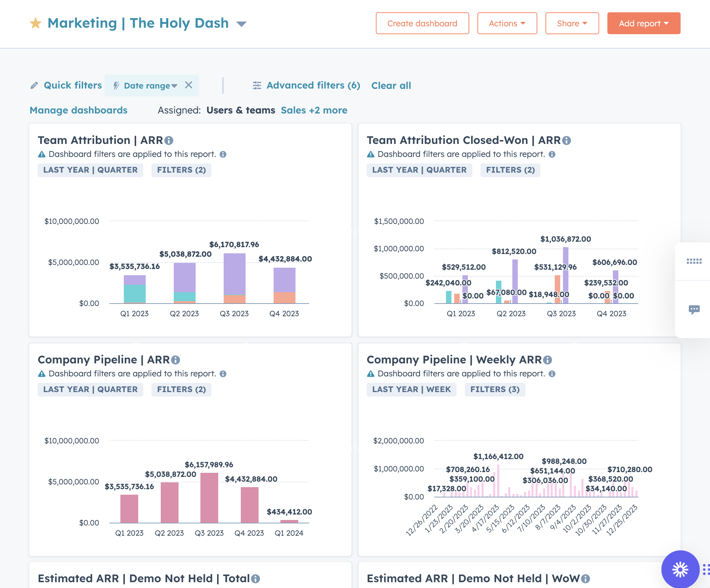Click filter info icon in Weekly ARR report

click(552, 374)
